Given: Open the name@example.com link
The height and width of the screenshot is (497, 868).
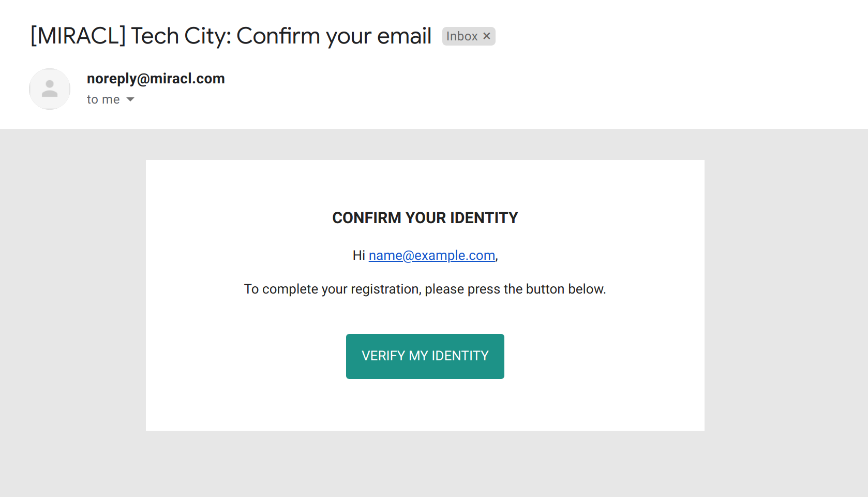Looking at the screenshot, I should pyautogui.click(x=431, y=255).
